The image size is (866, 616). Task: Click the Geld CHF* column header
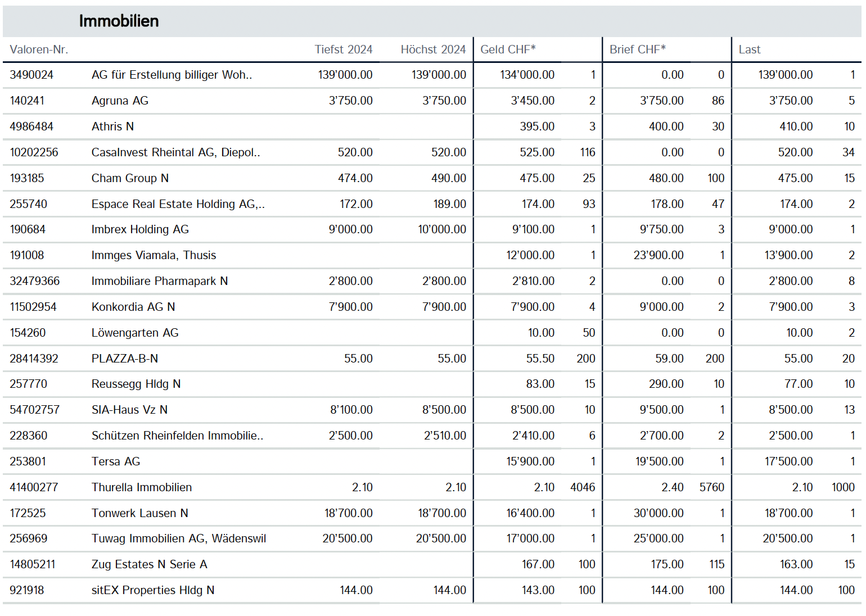(x=508, y=49)
